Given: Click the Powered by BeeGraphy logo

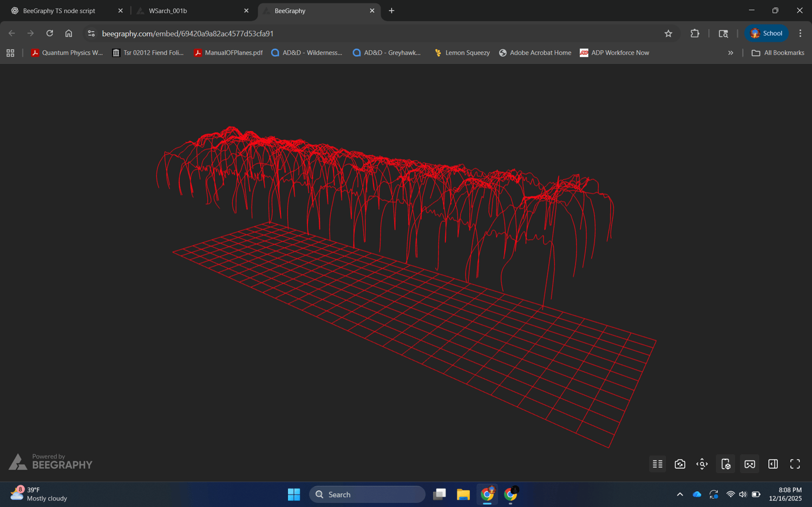Looking at the screenshot, I should point(50,462).
